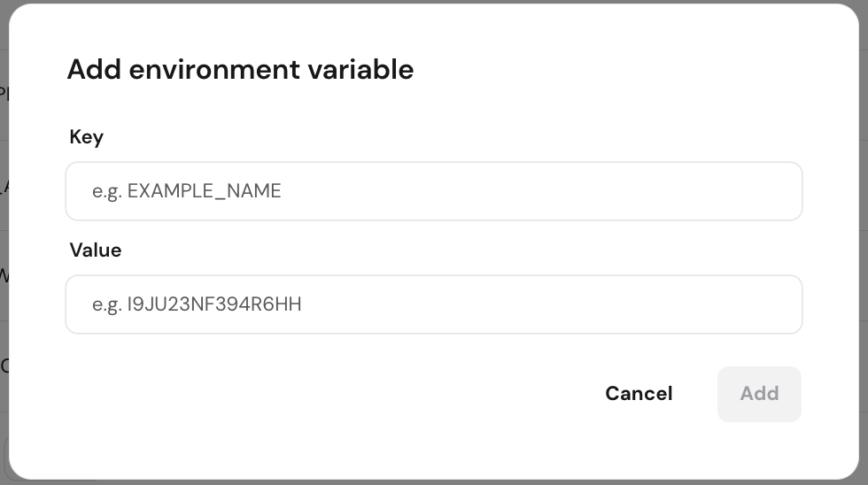This screenshot has height=485, width=868.
Task: Activate the field showing e.g. EXAMPLE_NAME
Action: (433, 191)
